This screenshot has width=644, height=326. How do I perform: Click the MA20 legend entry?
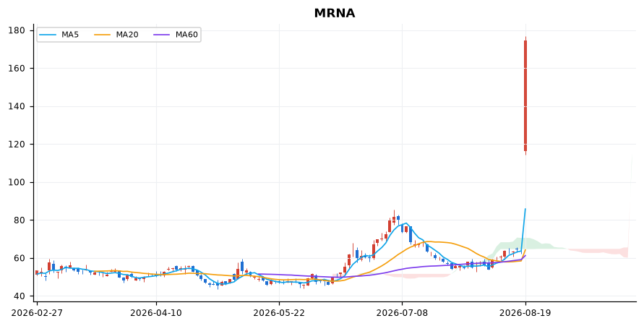tap(116, 35)
